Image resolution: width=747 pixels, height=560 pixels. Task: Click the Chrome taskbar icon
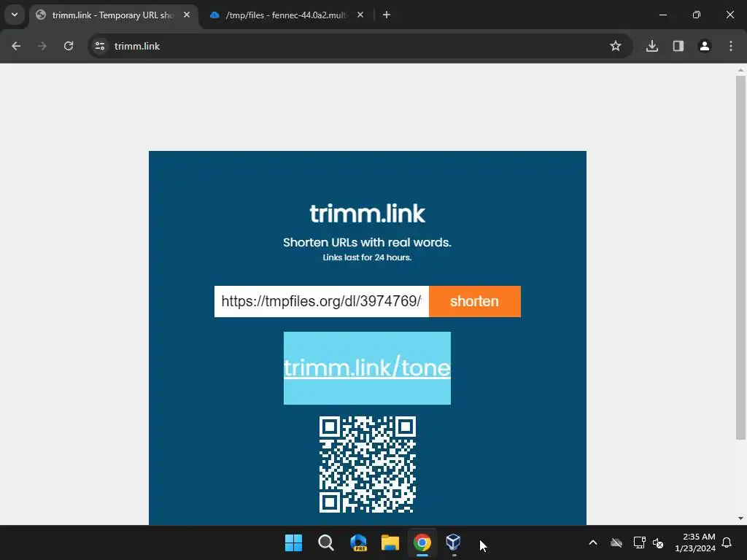422,542
